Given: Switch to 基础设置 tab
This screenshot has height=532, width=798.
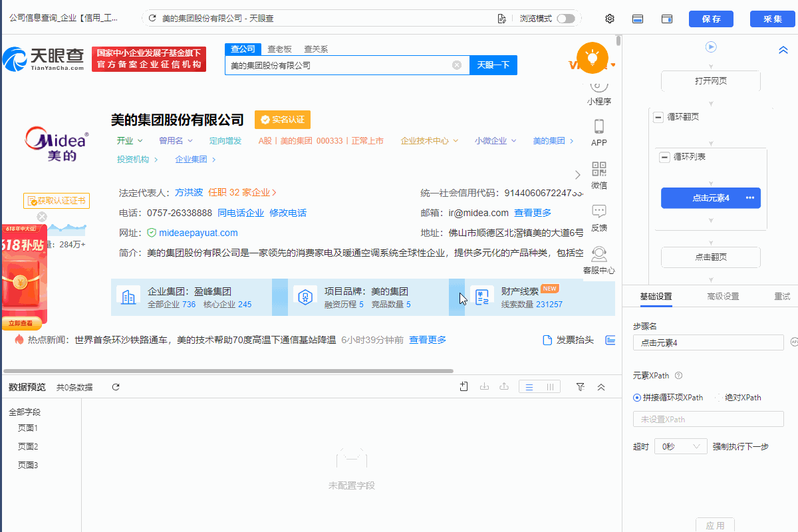Looking at the screenshot, I should (x=656, y=297).
